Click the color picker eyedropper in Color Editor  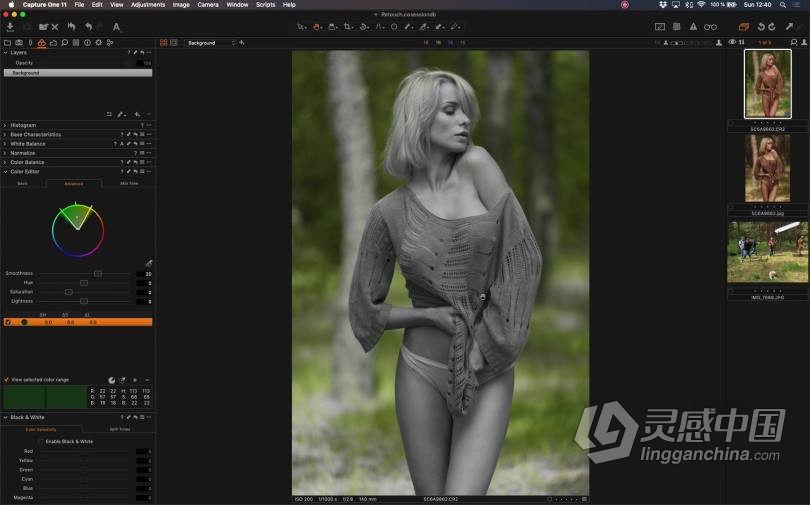pos(149,263)
